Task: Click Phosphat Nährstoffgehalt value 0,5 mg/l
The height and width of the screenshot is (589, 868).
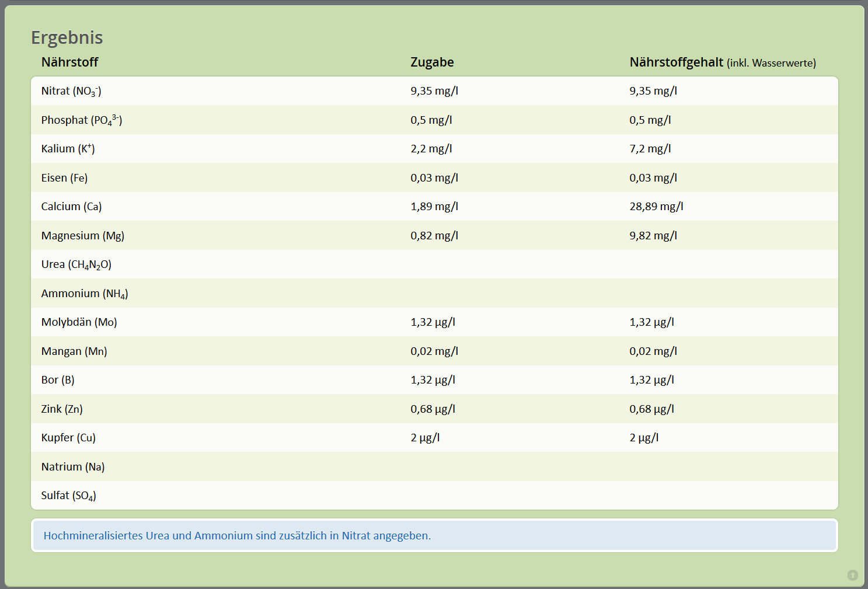Action: (x=650, y=120)
